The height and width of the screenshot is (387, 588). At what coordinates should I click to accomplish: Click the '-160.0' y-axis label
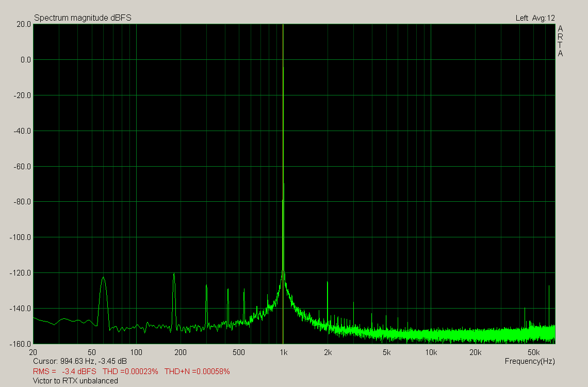(x=20, y=344)
